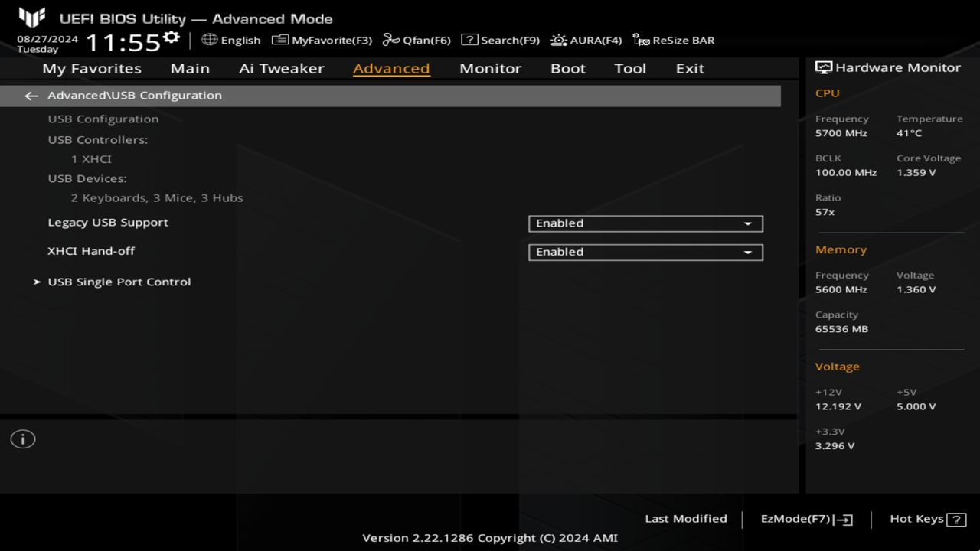Click the Version 2.22.1286 copyright text
980x551 pixels.
[x=490, y=538]
